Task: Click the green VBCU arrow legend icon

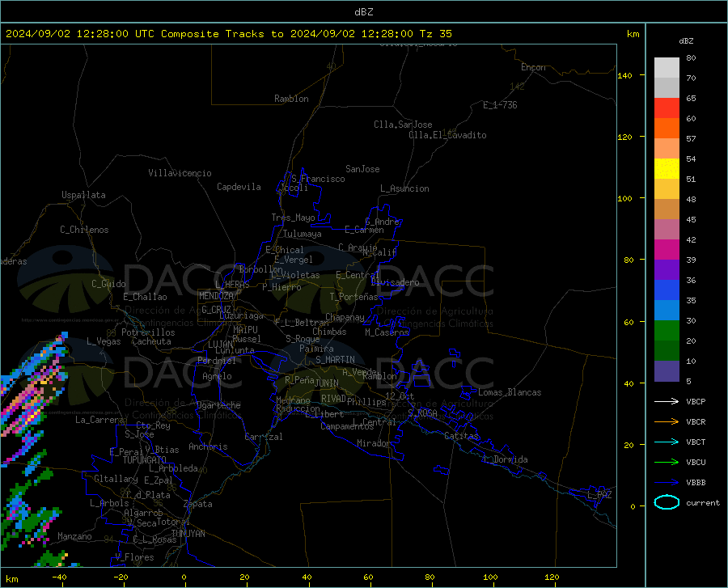Action: click(667, 462)
